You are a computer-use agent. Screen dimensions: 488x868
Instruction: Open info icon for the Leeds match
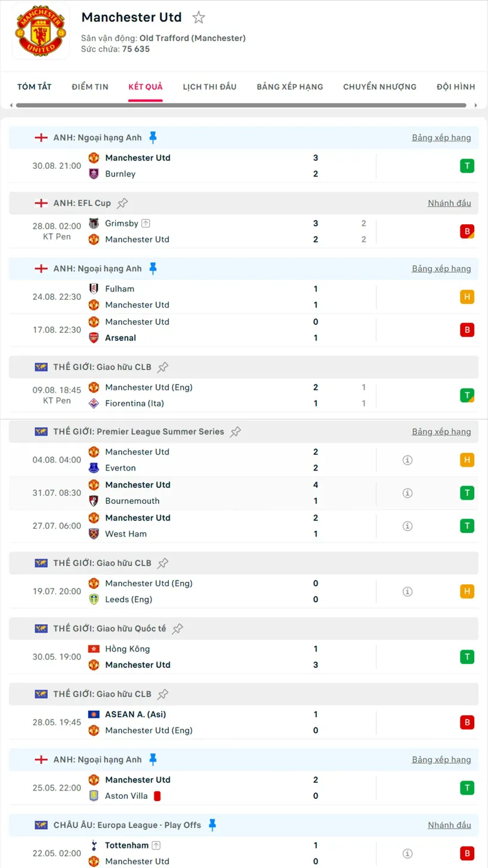[407, 591]
